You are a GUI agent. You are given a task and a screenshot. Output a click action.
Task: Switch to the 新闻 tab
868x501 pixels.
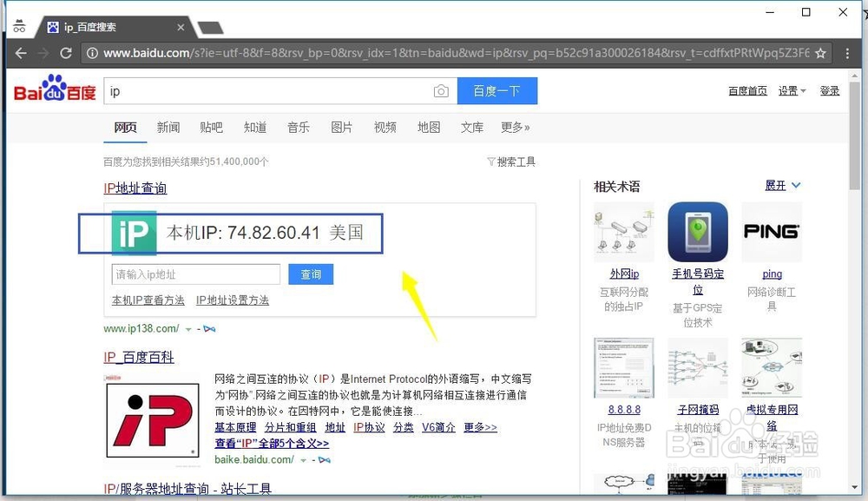pyautogui.click(x=168, y=128)
